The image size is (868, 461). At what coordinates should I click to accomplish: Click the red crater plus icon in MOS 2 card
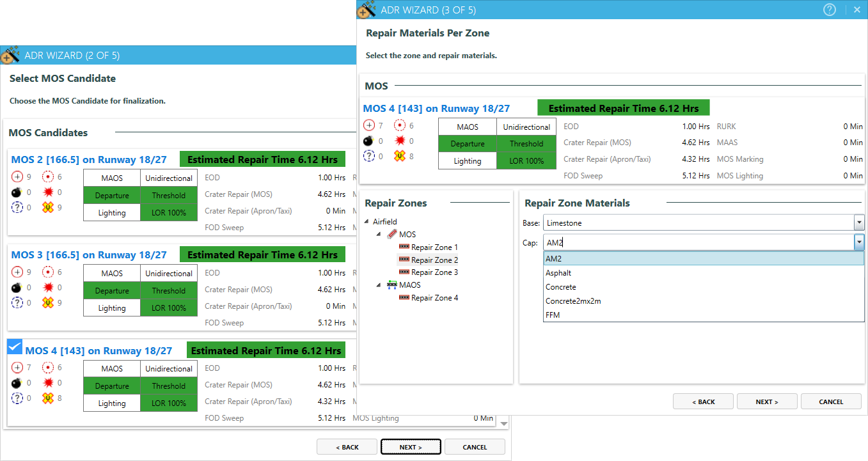(x=16, y=177)
